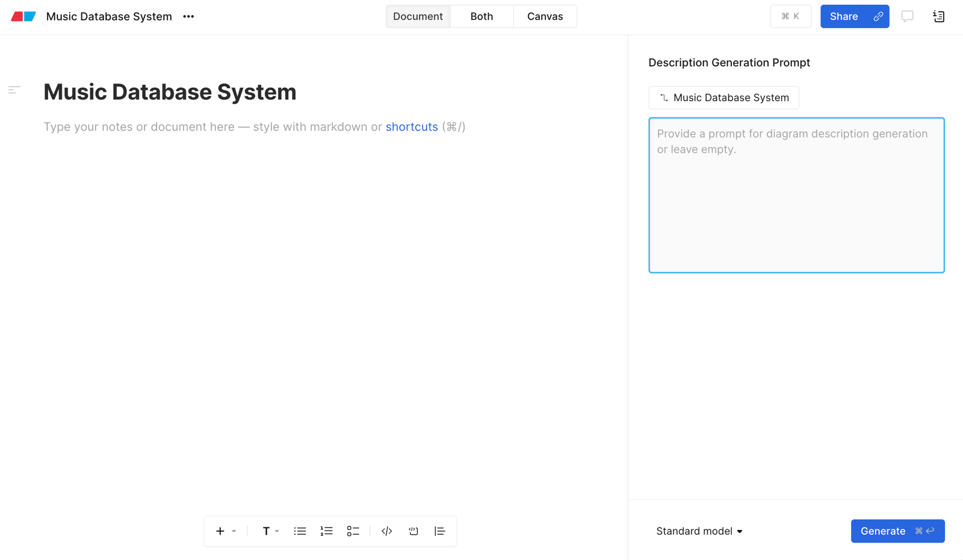Click the block quote toolbar icon
The height and width of the screenshot is (560, 963).
pos(439,531)
